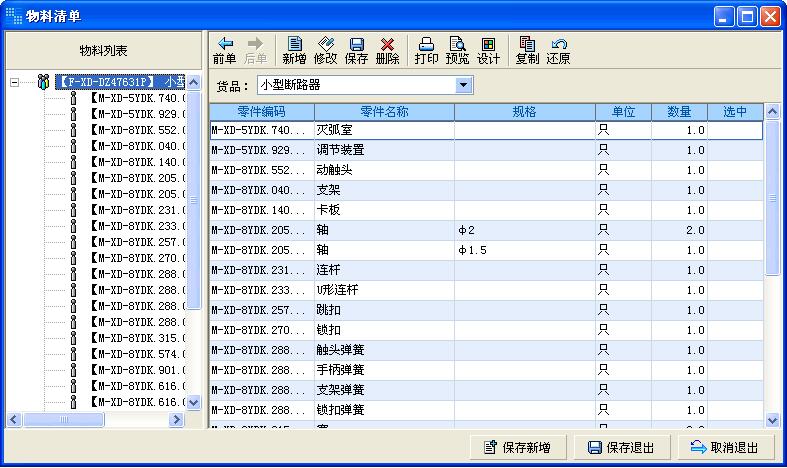Click the table's vertical scrollbar down arrow

[772, 421]
